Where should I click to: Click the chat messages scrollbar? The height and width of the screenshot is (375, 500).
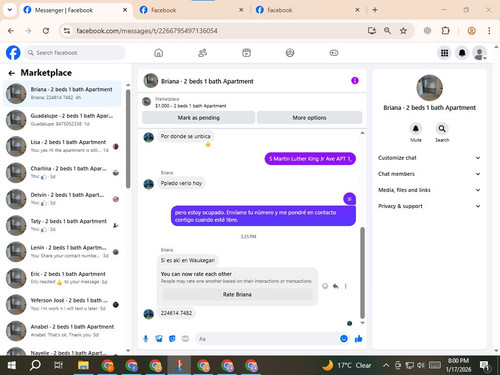point(362,273)
